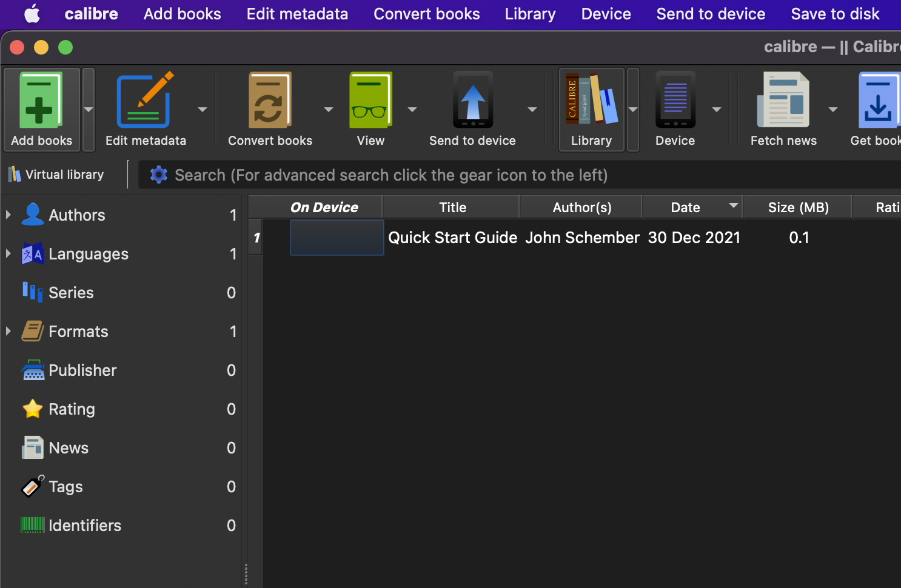Open the Device menu bar item
Screen dimensions: 901x588
click(606, 13)
